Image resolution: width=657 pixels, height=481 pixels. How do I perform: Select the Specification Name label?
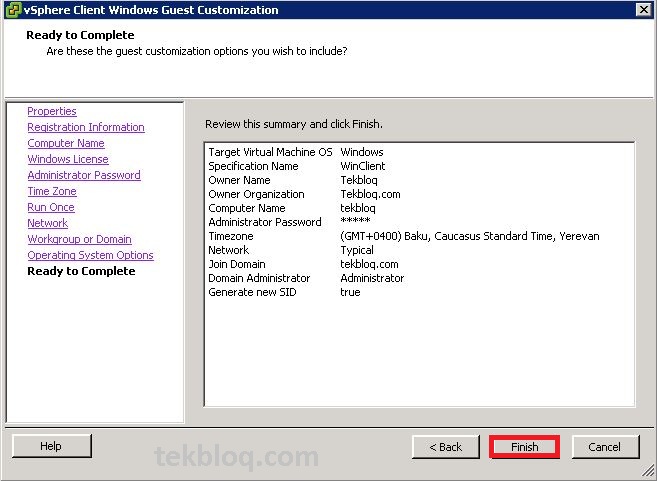click(253, 166)
